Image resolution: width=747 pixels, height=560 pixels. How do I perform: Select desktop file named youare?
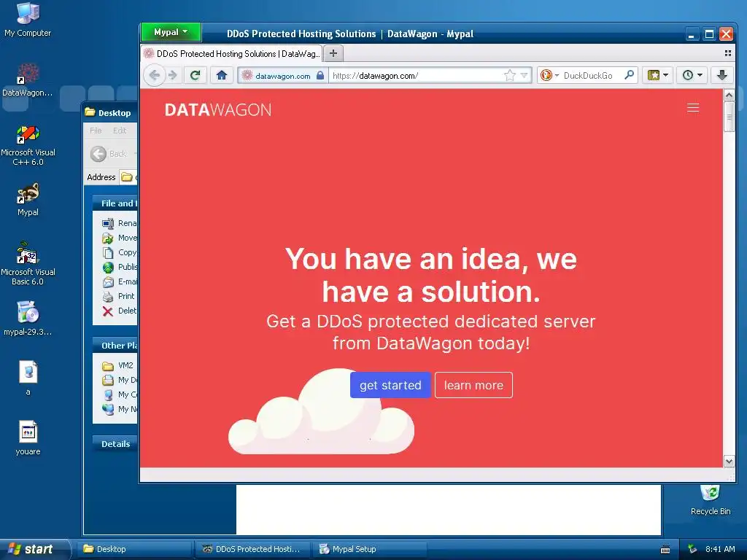pos(28,438)
